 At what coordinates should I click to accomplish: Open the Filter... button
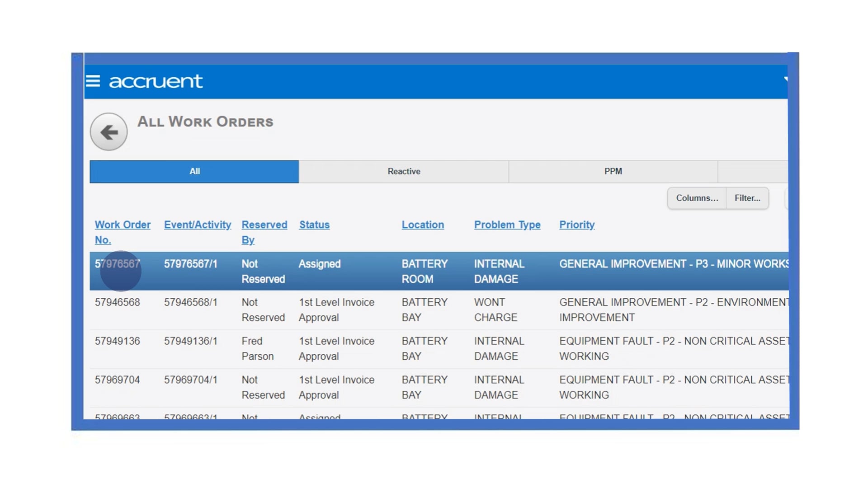tap(747, 198)
